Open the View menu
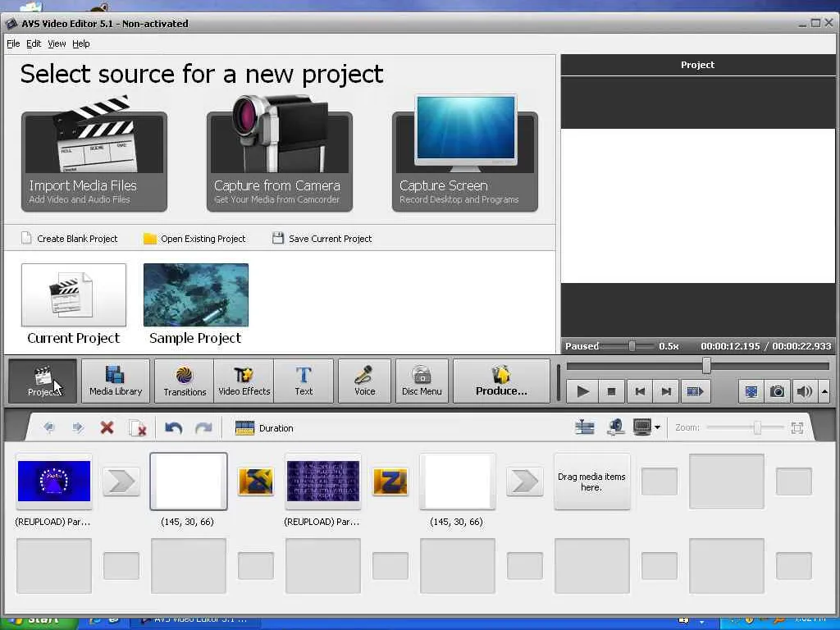The width and height of the screenshot is (840, 630). [x=57, y=44]
